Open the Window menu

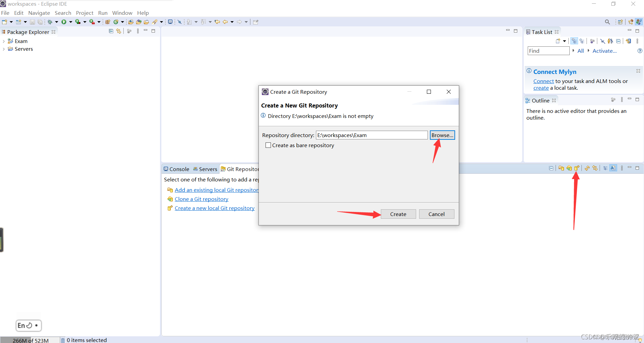(122, 13)
